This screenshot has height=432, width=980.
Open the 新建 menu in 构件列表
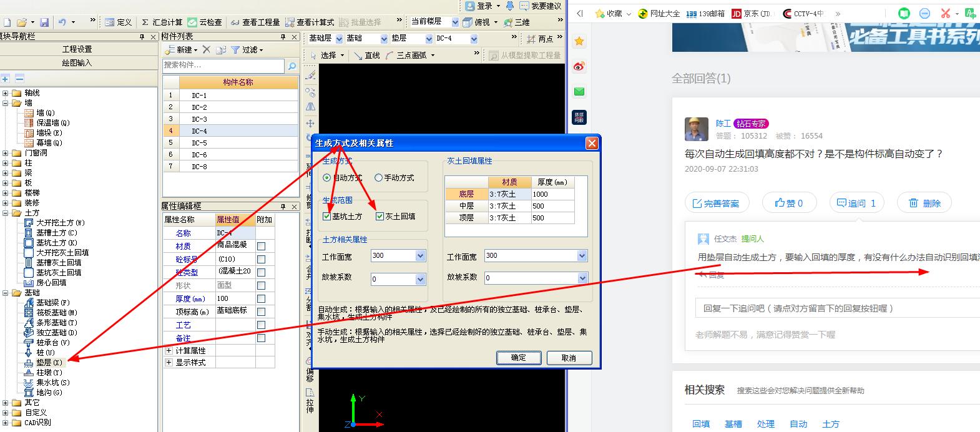coord(182,49)
